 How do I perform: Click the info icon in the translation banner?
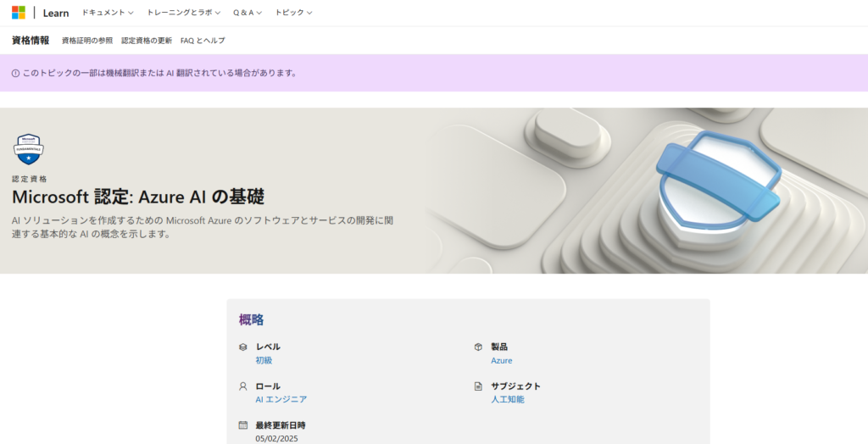[15, 73]
